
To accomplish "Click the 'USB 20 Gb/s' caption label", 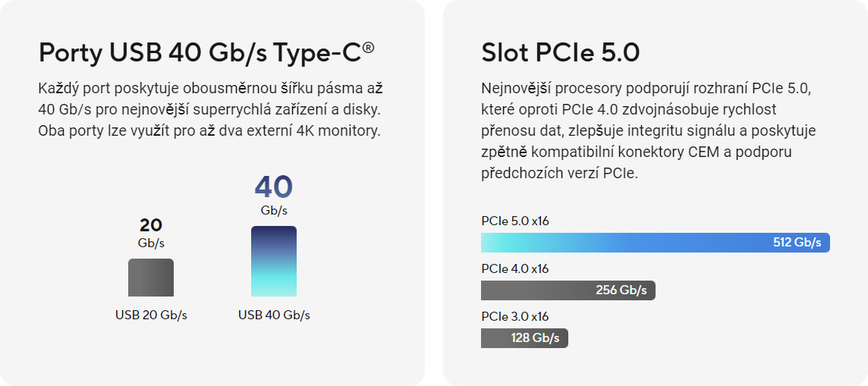I will coord(151,315).
